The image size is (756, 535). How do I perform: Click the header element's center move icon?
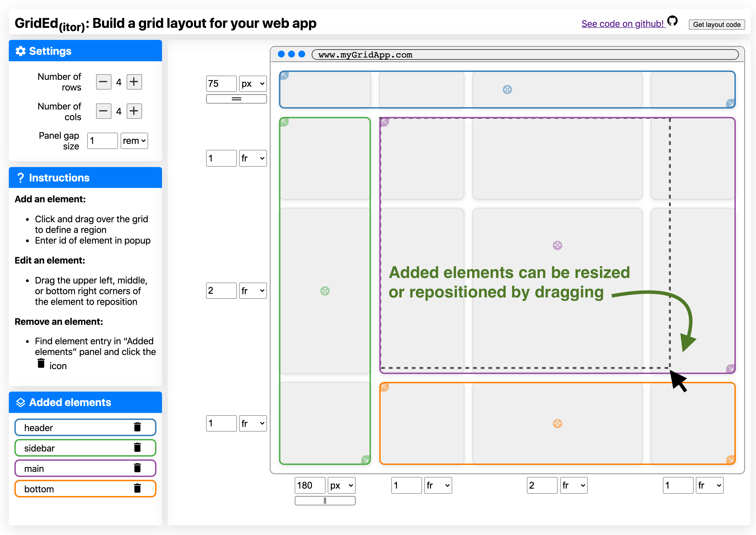(x=507, y=90)
